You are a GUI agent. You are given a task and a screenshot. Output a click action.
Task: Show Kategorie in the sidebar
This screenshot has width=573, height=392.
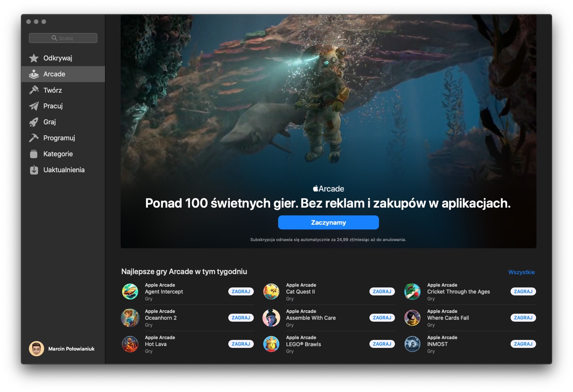point(63,154)
